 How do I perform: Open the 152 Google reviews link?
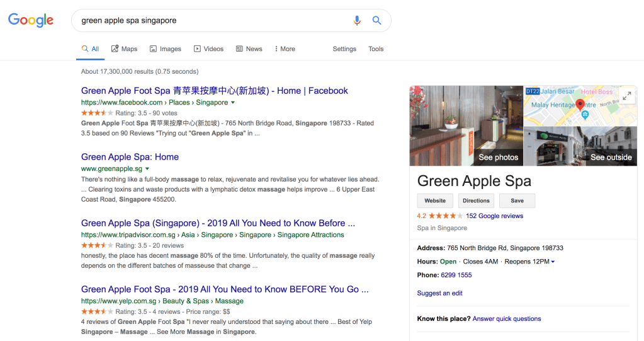point(494,216)
